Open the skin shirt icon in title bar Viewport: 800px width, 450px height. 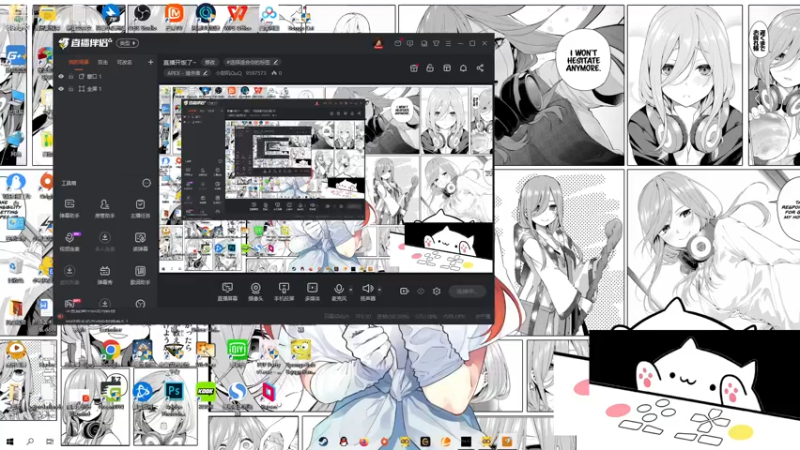[x=436, y=43]
